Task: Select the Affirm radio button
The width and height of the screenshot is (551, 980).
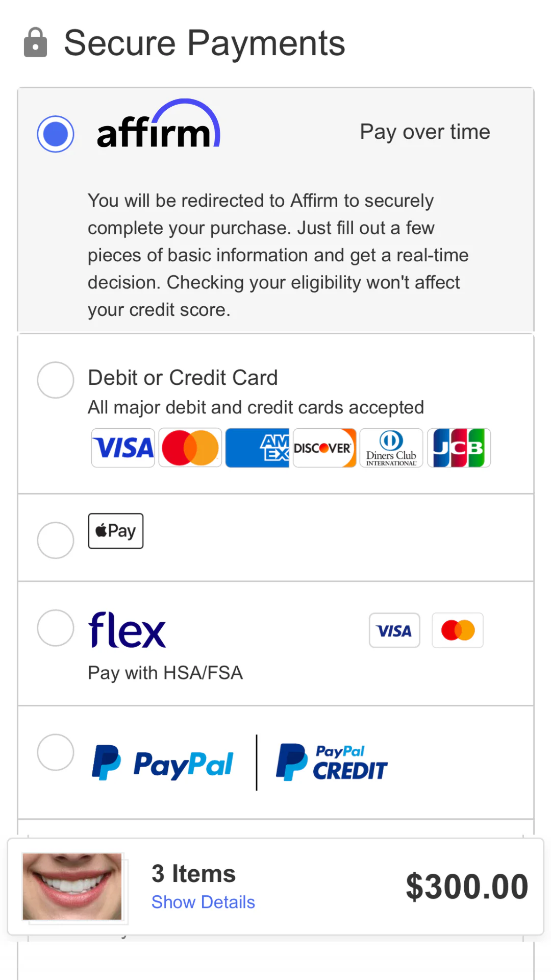Action: (56, 134)
